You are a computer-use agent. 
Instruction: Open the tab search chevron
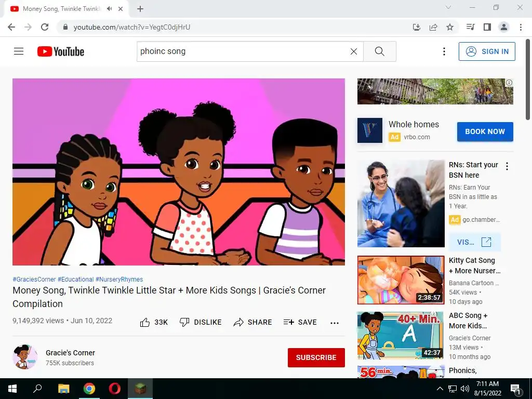pos(448,7)
